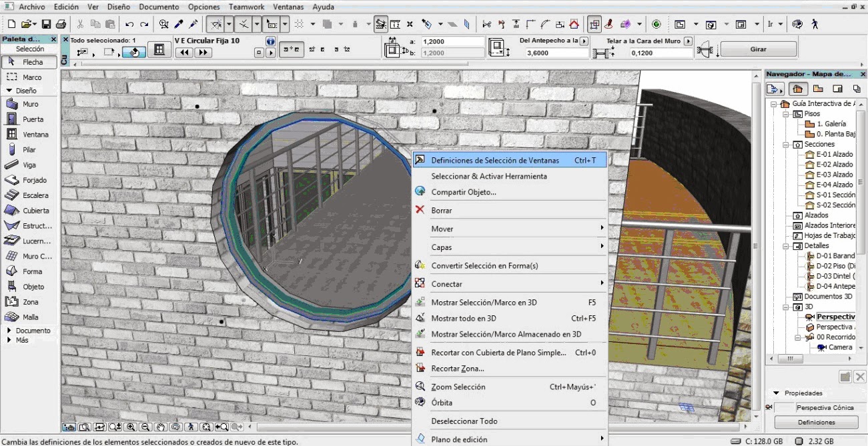868x446 pixels.
Task: Choose Definiciones de Selección de Ventanas
Action: 510,160
